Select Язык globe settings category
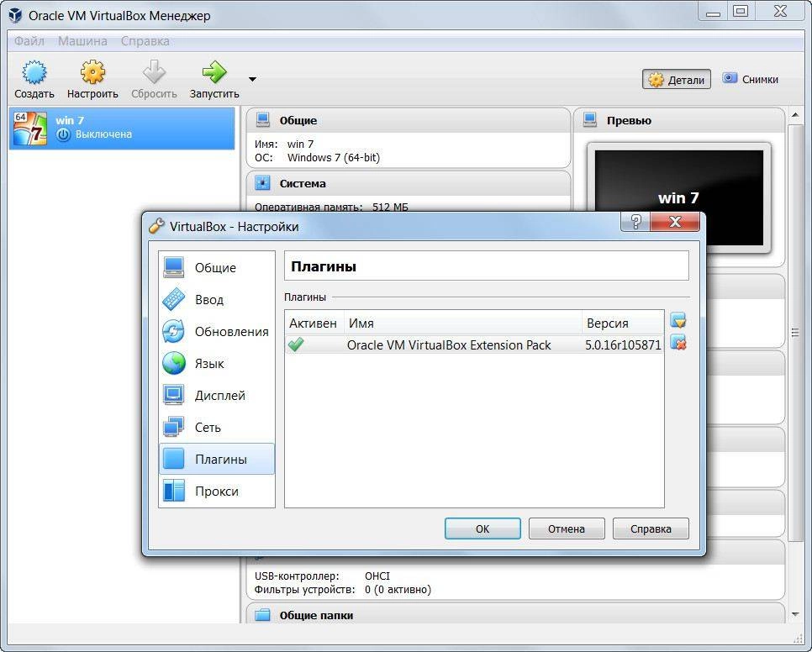 point(217,364)
